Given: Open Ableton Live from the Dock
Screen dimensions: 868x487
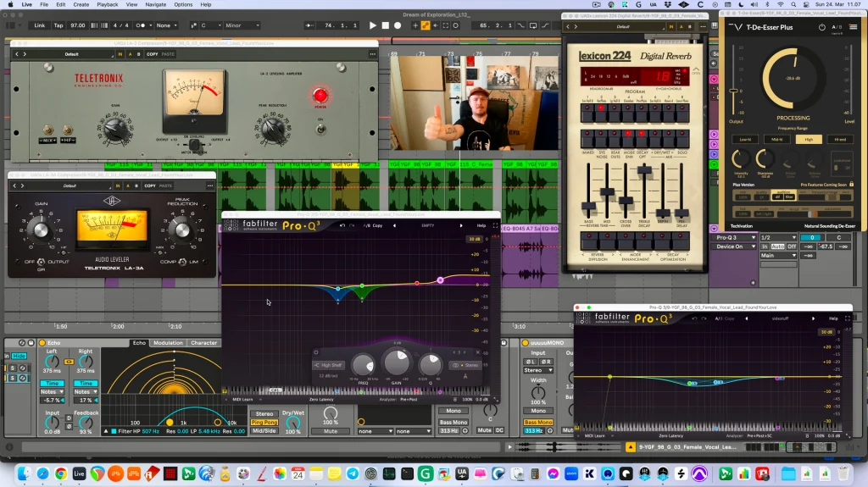Looking at the screenshot, I should coord(79,473).
